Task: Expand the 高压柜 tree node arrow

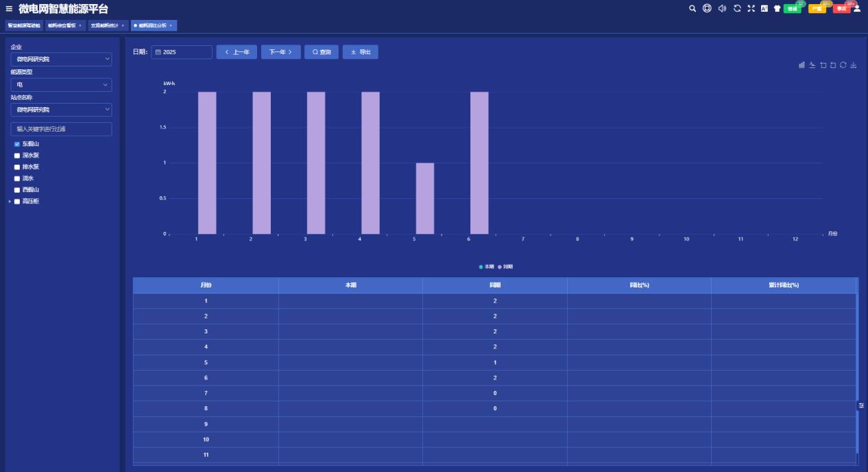Action: coord(10,201)
